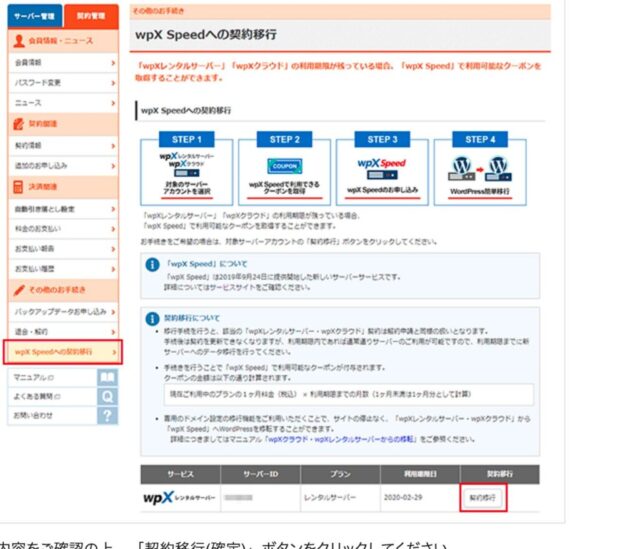Open the お問い合わせ link
Screen dimensions: 640x549
click(33, 415)
